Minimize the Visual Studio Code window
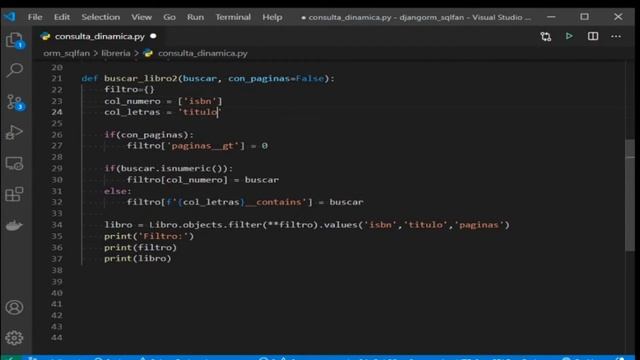The image size is (640, 360). pos(551,17)
